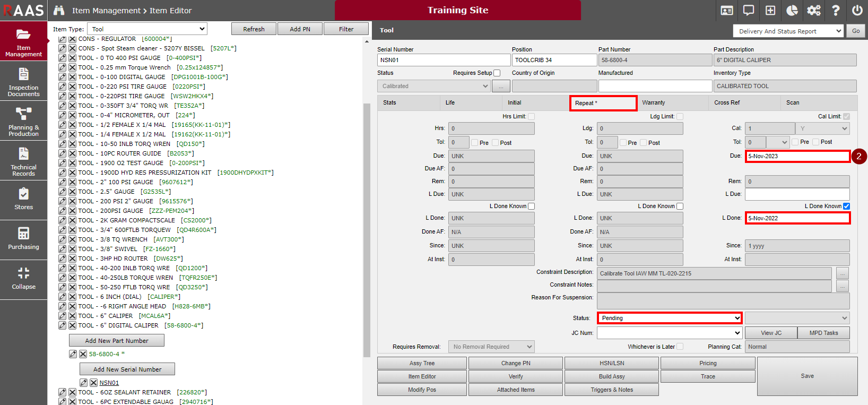
Task: Click the user profile card icon
Action: pyautogui.click(x=727, y=10)
